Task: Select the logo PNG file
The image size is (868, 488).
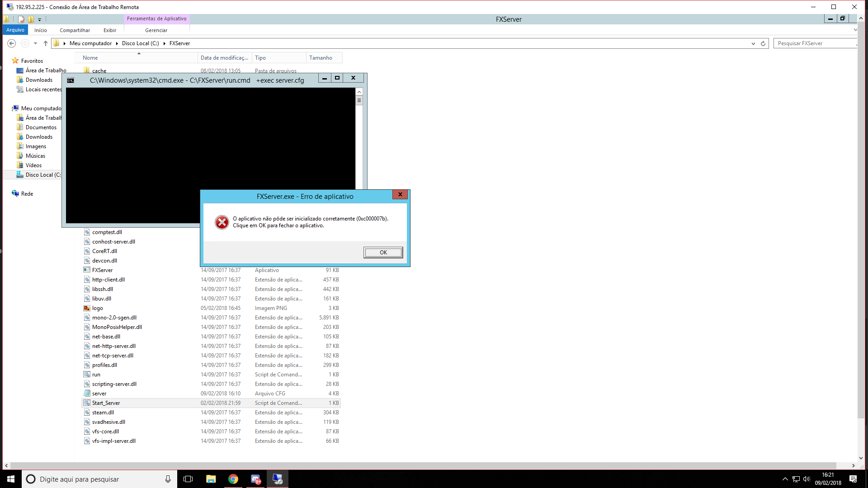Action: (97, 308)
